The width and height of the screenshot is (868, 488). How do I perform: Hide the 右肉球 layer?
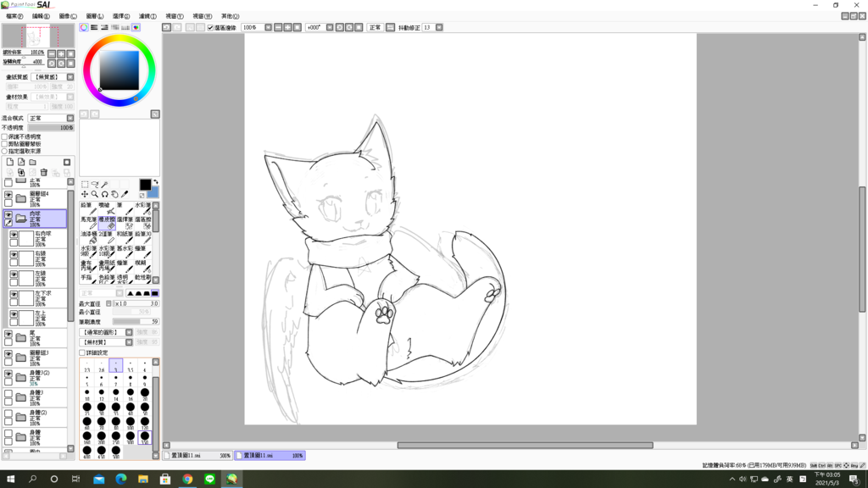click(14, 236)
